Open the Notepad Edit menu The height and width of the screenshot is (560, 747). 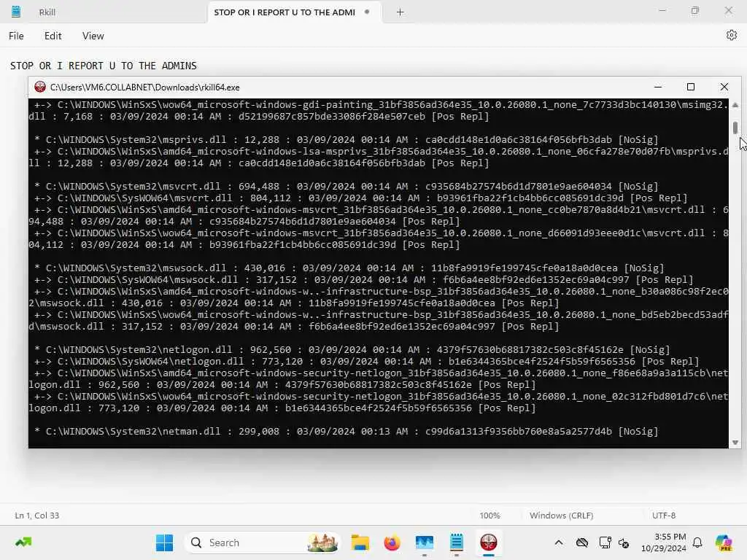(53, 36)
